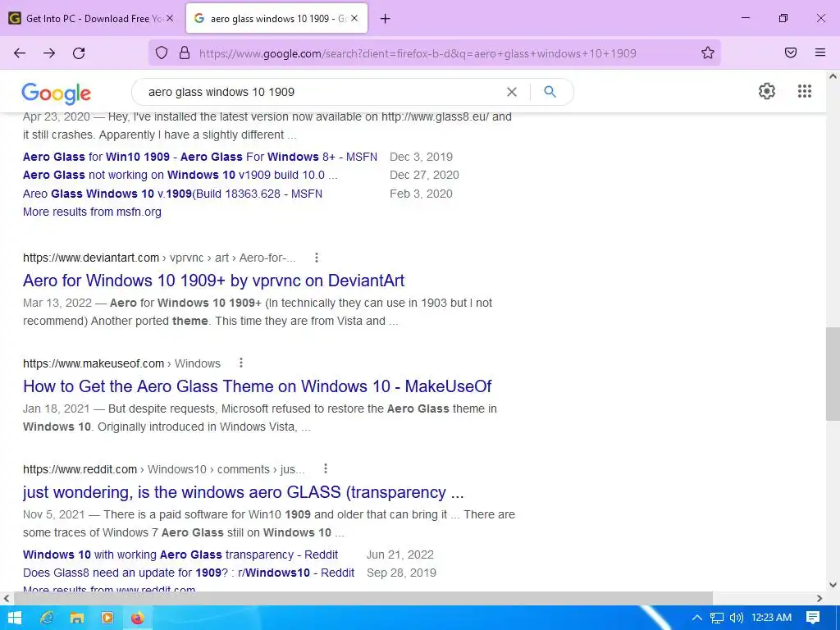Switch to the Get Into PC tab
The width and height of the screenshot is (840, 630).
pos(92,18)
